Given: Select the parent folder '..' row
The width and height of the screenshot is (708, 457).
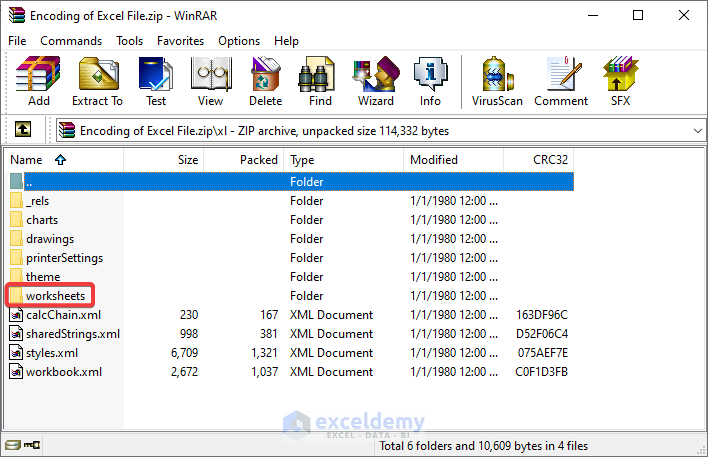Looking at the screenshot, I should coord(291,182).
